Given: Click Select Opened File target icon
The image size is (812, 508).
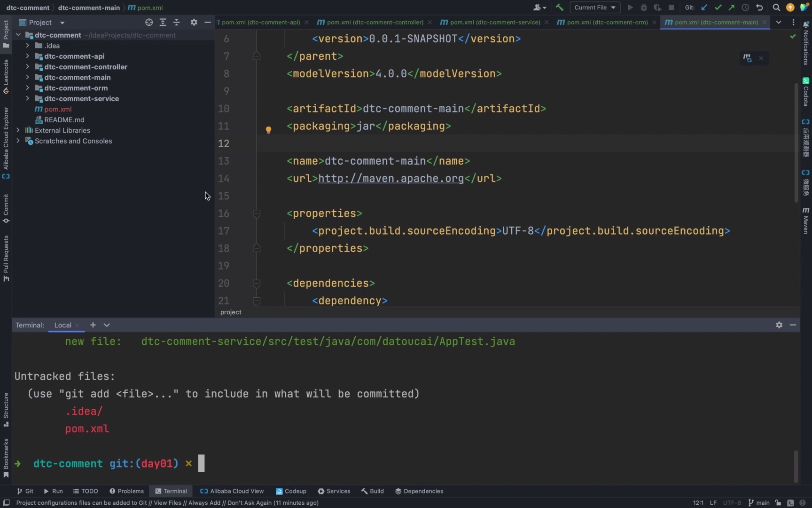Looking at the screenshot, I should pyautogui.click(x=149, y=22).
